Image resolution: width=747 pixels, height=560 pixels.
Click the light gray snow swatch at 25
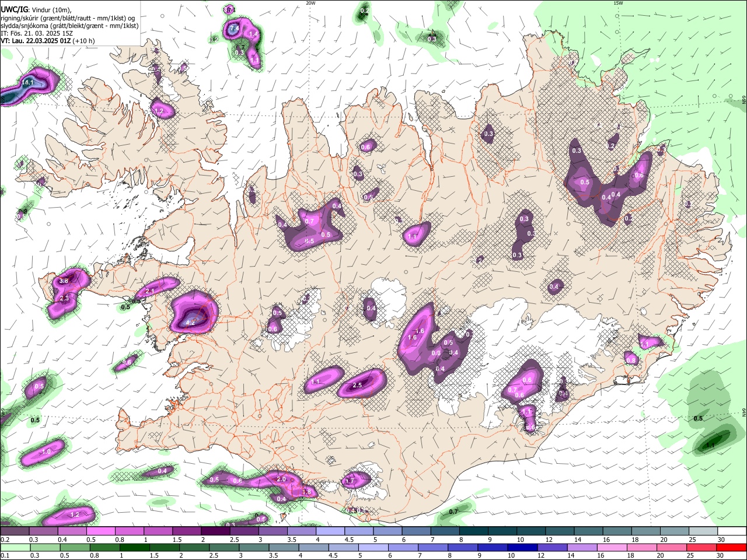[703, 531]
